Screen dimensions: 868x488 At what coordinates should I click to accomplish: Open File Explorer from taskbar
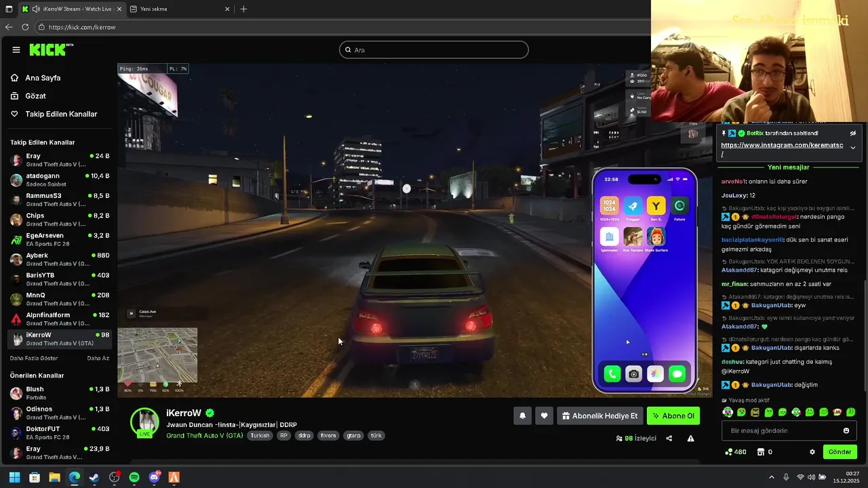pos(54,477)
